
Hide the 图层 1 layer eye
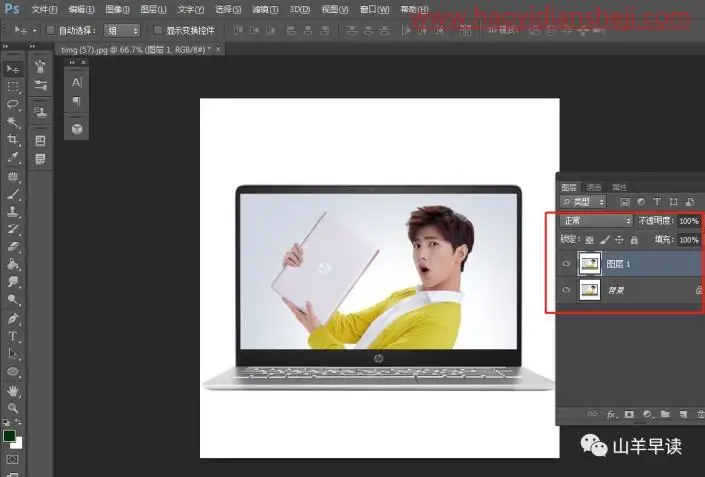point(566,264)
